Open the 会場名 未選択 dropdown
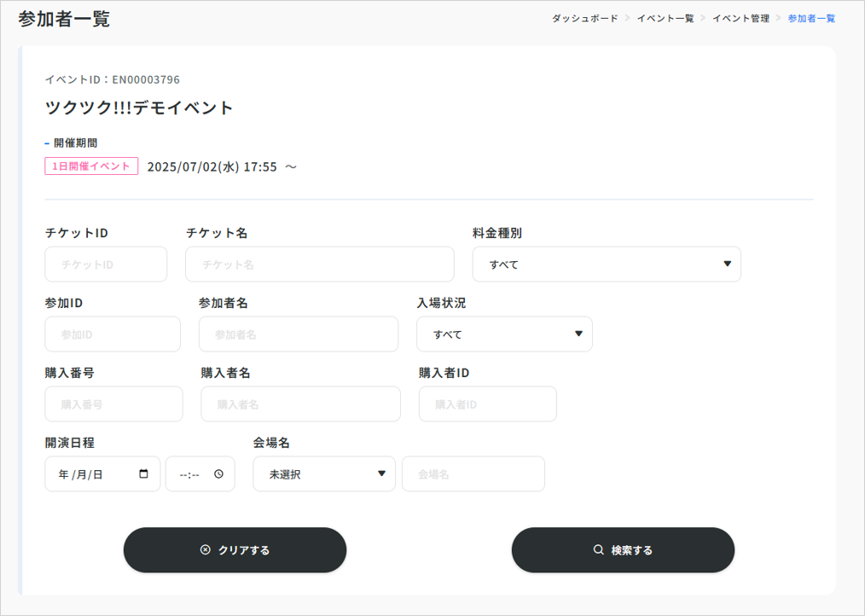The height and width of the screenshot is (616, 865). click(x=324, y=474)
